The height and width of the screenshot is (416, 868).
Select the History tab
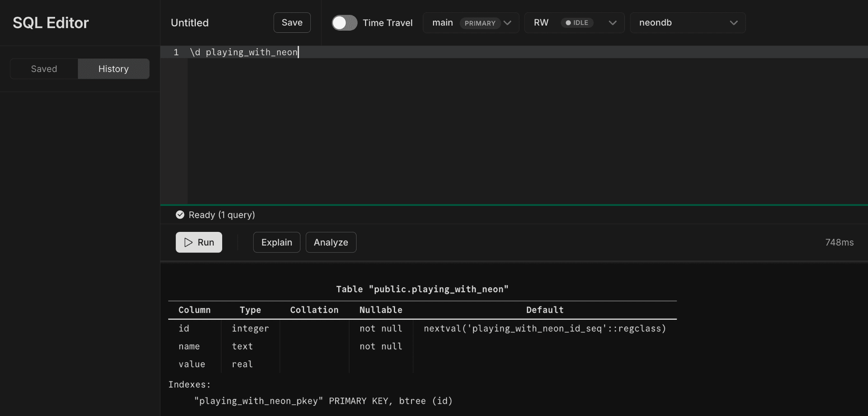point(113,69)
